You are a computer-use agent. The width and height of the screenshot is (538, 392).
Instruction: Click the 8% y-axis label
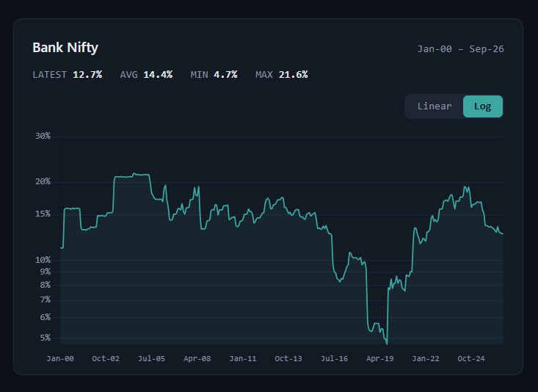46,285
